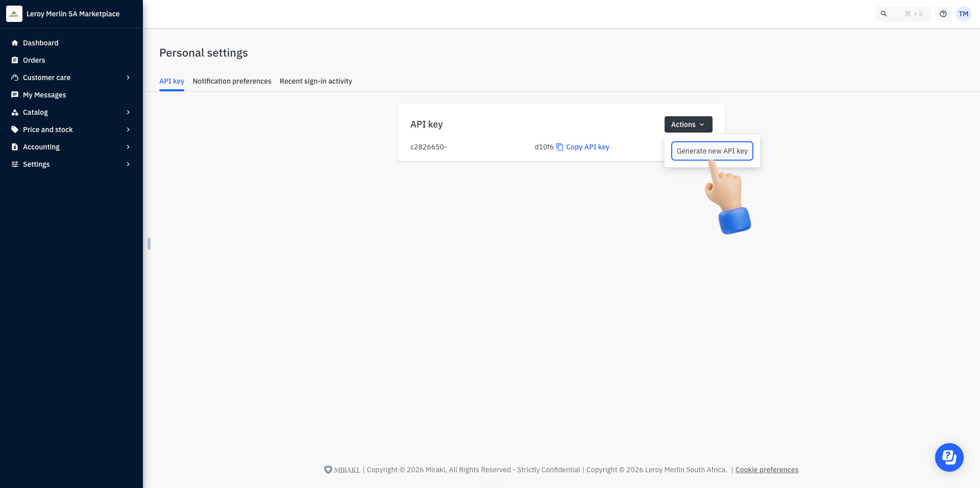Open the Cookie preferences link
This screenshot has height=488, width=980.
(x=767, y=470)
